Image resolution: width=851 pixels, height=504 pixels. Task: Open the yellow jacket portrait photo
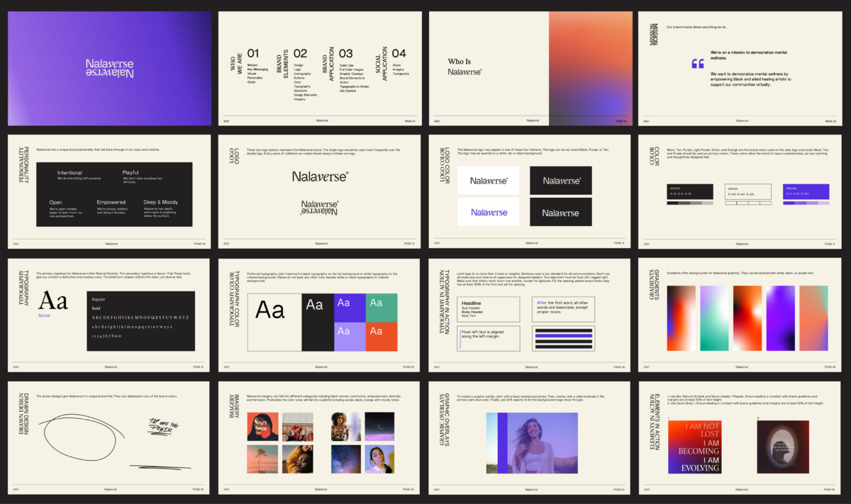pyautogui.click(x=298, y=459)
